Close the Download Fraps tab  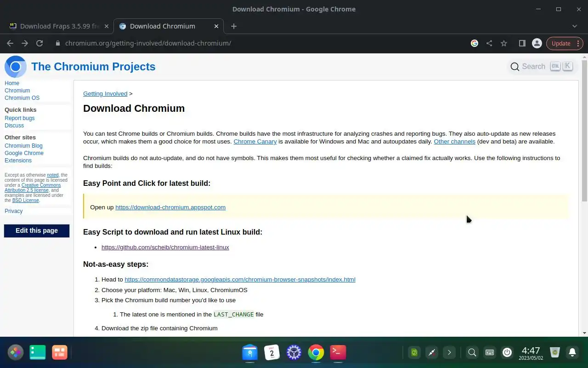[107, 26]
